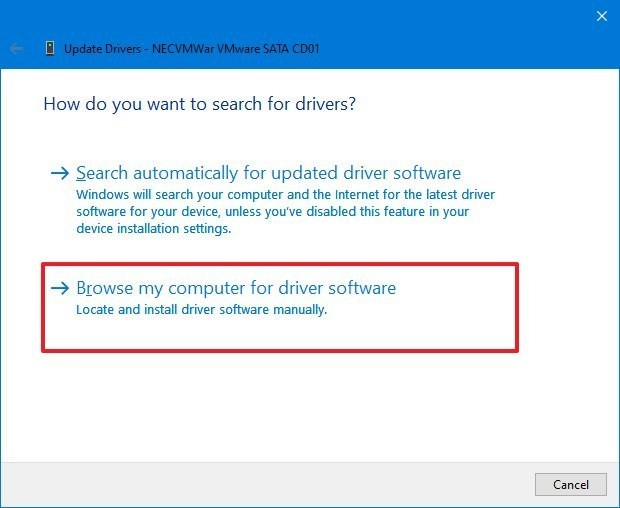Screen dimensions: 620x508
Task: Close the Update Drivers dialog with X
Action: (x=601, y=16)
